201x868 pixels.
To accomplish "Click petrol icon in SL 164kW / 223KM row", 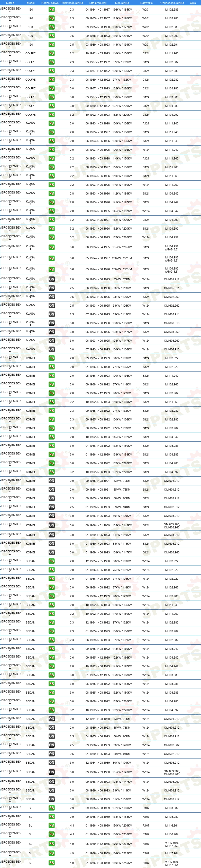I will pos(51,853).
